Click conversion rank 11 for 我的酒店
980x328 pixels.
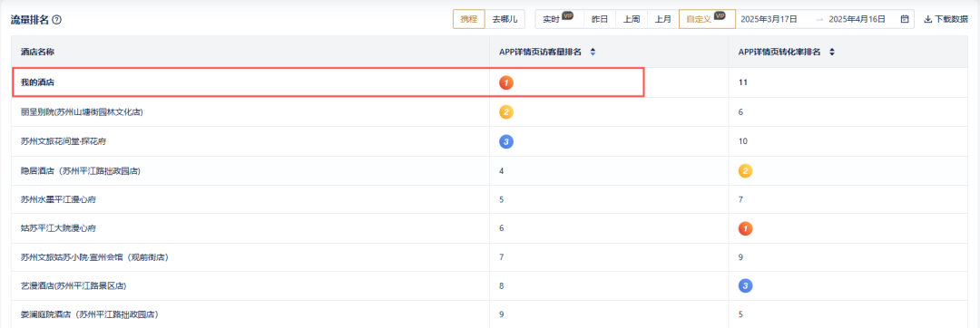point(742,82)
